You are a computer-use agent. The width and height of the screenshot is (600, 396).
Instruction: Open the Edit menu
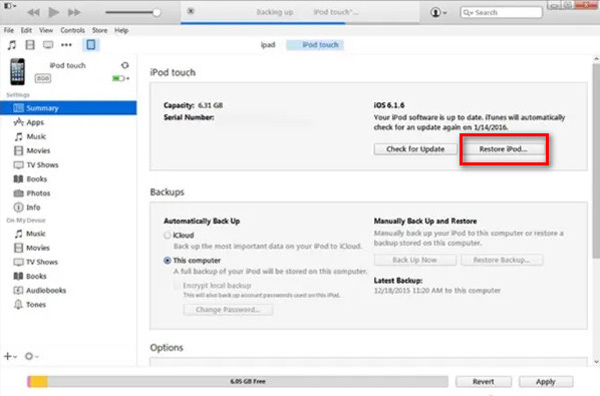(26, 30)
